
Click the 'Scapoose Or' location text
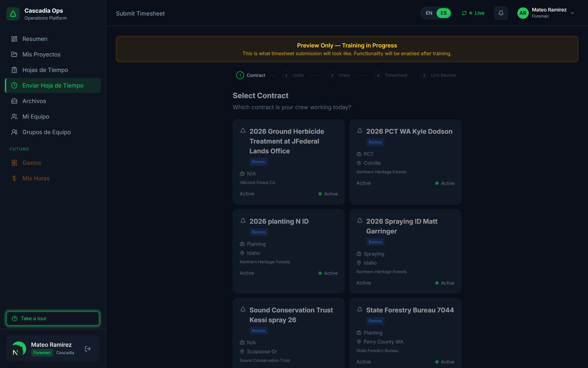click(262, 352)
